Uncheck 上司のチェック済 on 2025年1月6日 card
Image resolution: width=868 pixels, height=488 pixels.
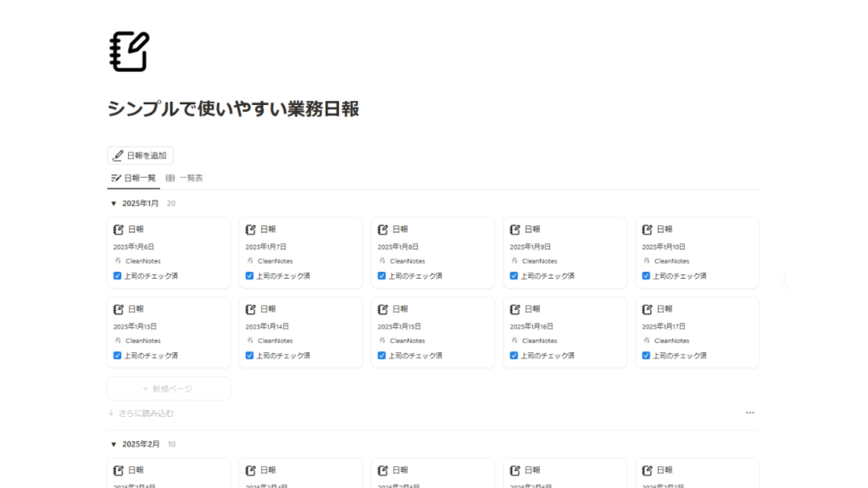pyautogui.click(x=117, y=275)
